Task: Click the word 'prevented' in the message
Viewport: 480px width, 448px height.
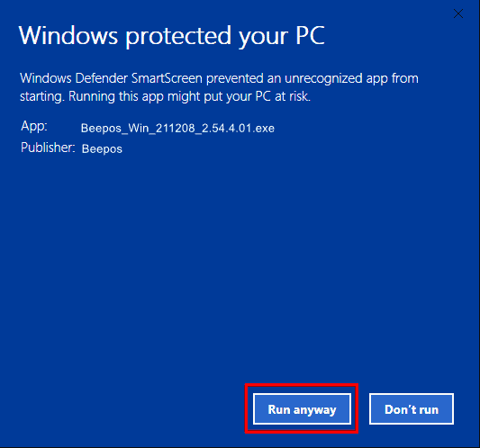Action: pos(235,79)
